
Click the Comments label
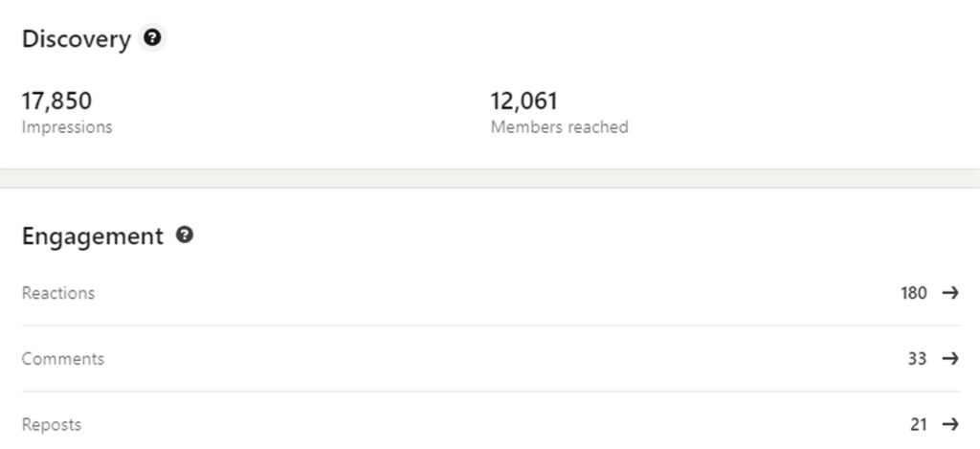pyautogui.click(x=63, y=358)
